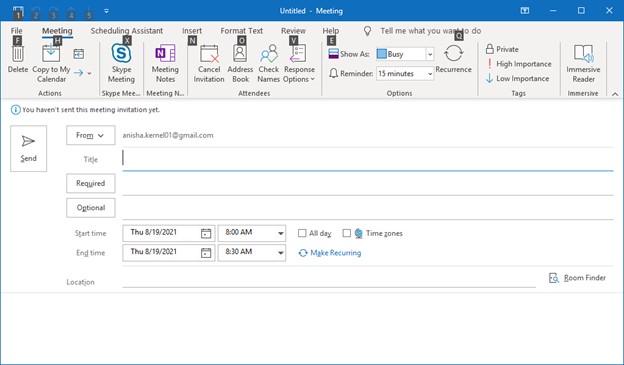
Task: Click the Tell me what you want to do box
Action: click(431, 31)
